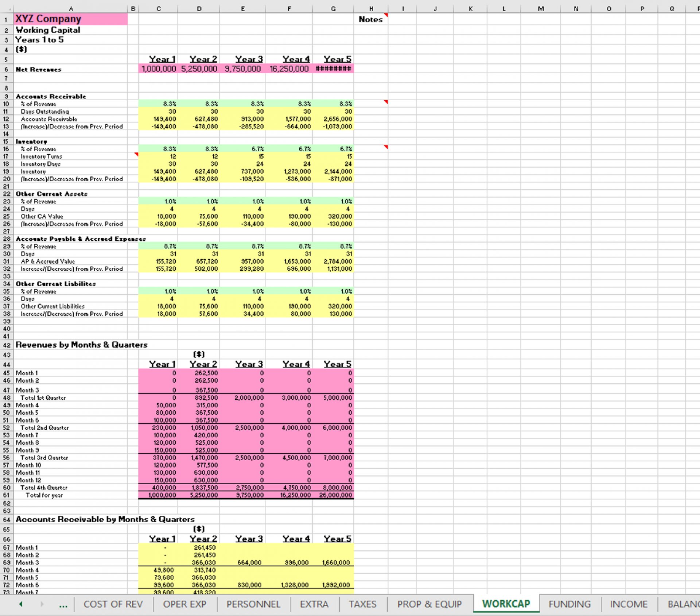The height and width of the screenshot is (616, 700).
Task: Click the Total for year row label
Action: tap(44, 495)
